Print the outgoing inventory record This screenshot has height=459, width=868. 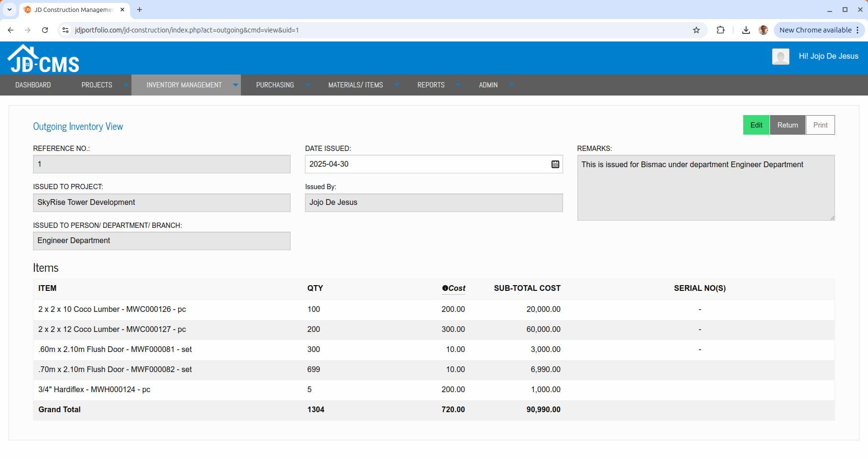[x=820, y=125]
